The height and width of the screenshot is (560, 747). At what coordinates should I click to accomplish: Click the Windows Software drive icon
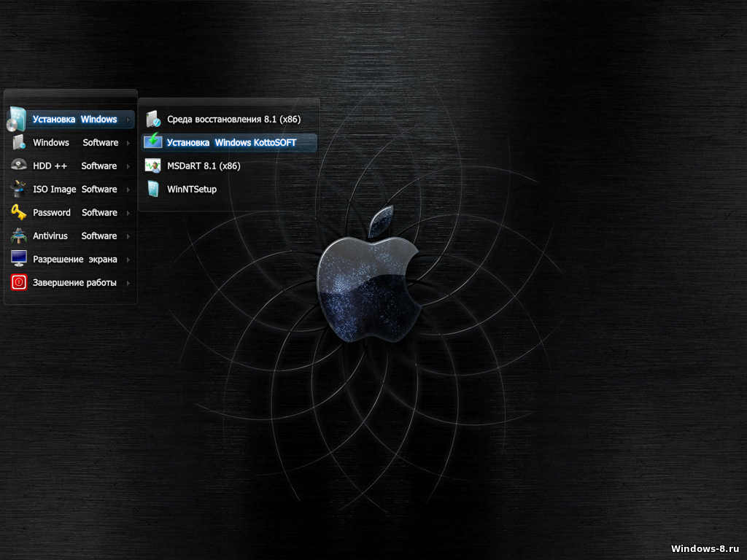click(18, 142)
